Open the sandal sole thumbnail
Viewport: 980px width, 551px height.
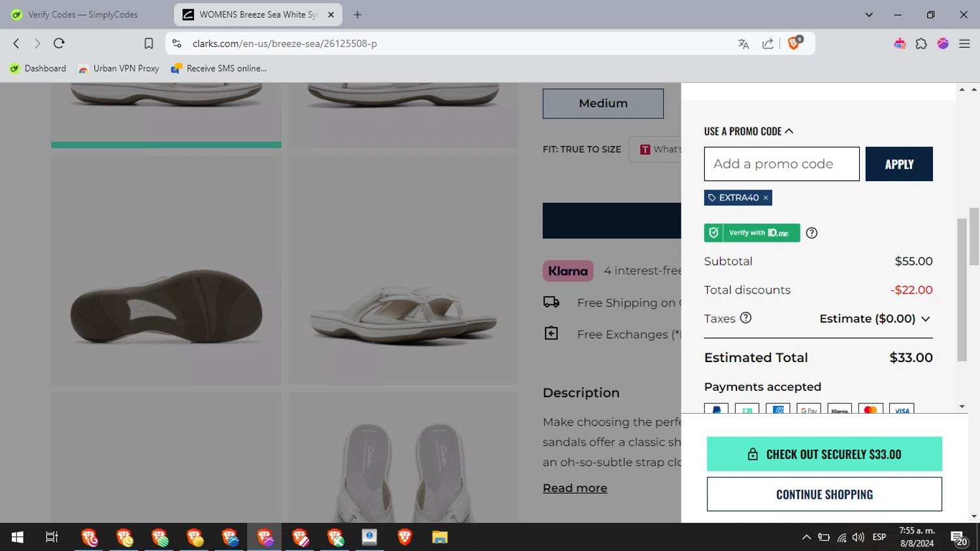[x=167, y=270]
